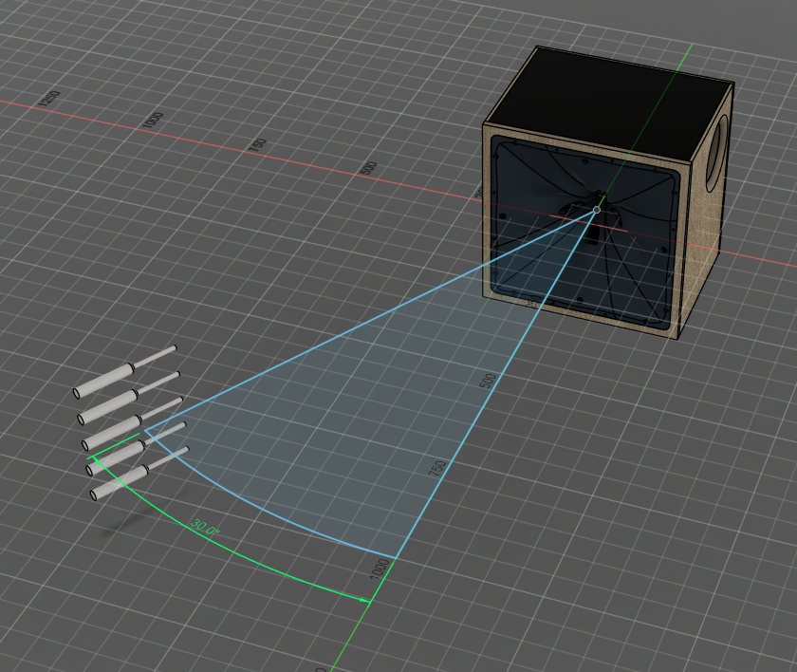
Task: Click the green arrowhead of angle dimension arc
Action: pyautogui.click(x=364, y=600)
